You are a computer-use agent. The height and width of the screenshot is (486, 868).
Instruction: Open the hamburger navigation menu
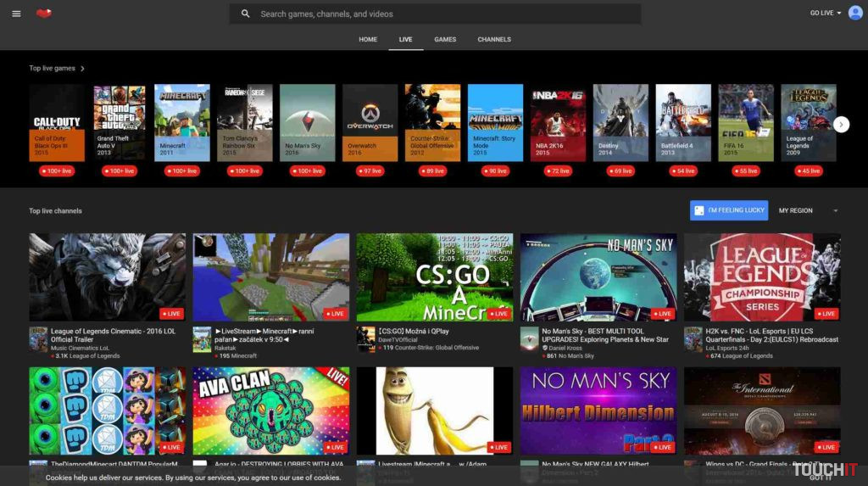click(x=16, y=14)
